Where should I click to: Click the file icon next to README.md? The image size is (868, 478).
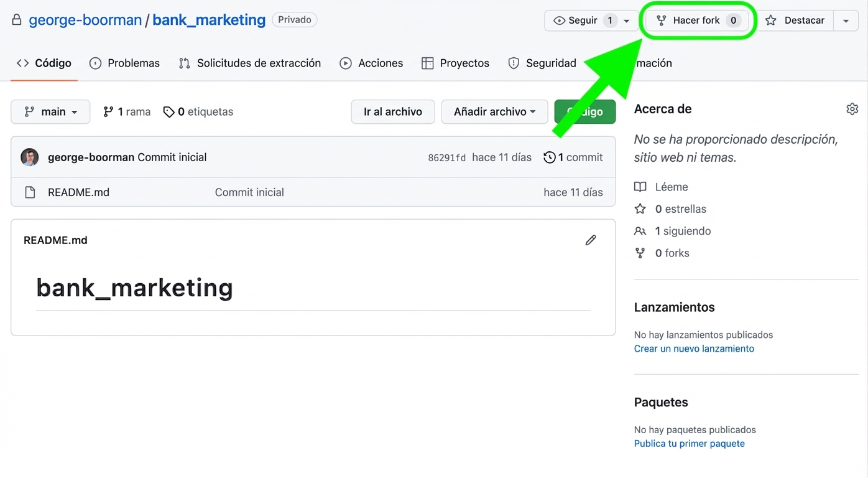click(30, 192)
